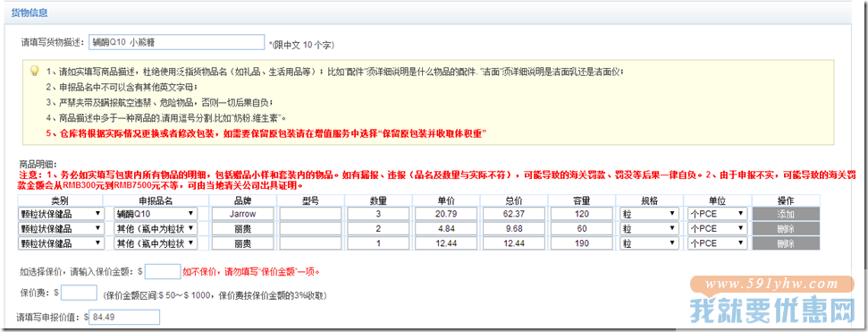Open the 规格 dropdown in the row with capacity 190
Screen dimensions: 868x332
[x=649, y=243]
